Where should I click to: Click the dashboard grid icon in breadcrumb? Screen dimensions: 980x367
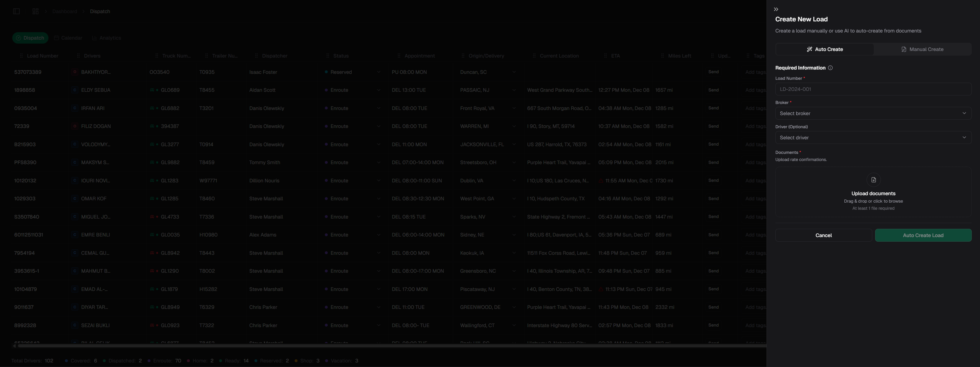coord(35,11)
